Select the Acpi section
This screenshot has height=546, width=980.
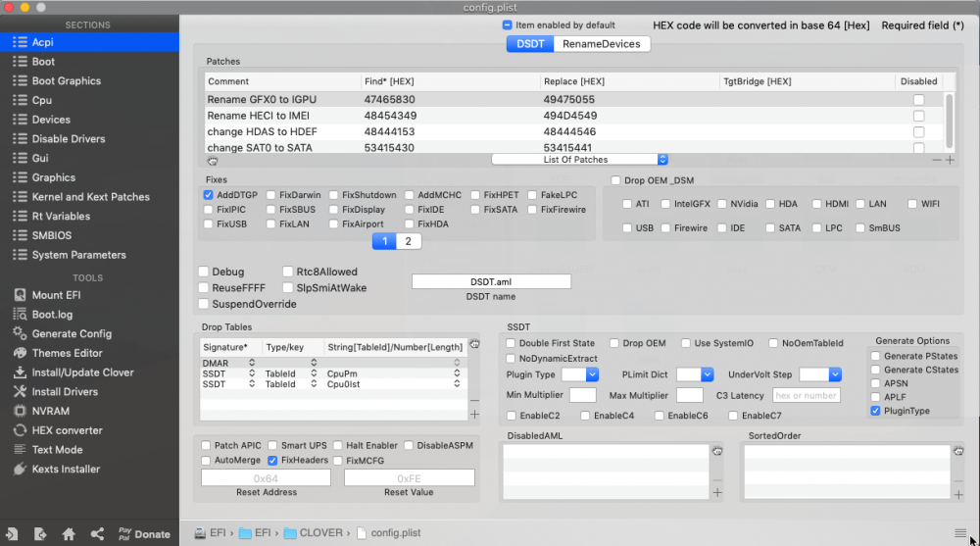point(89,42)
